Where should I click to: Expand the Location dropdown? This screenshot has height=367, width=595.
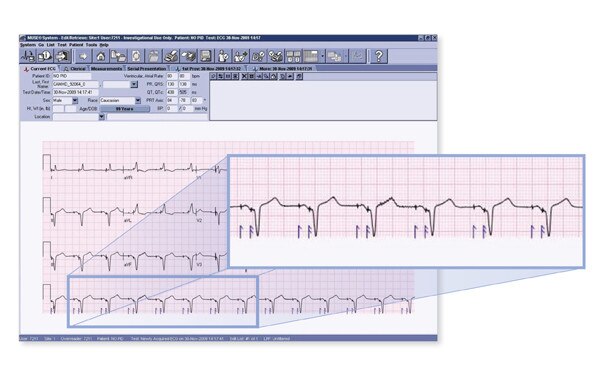pyautogui.click(x=102, y=117)
